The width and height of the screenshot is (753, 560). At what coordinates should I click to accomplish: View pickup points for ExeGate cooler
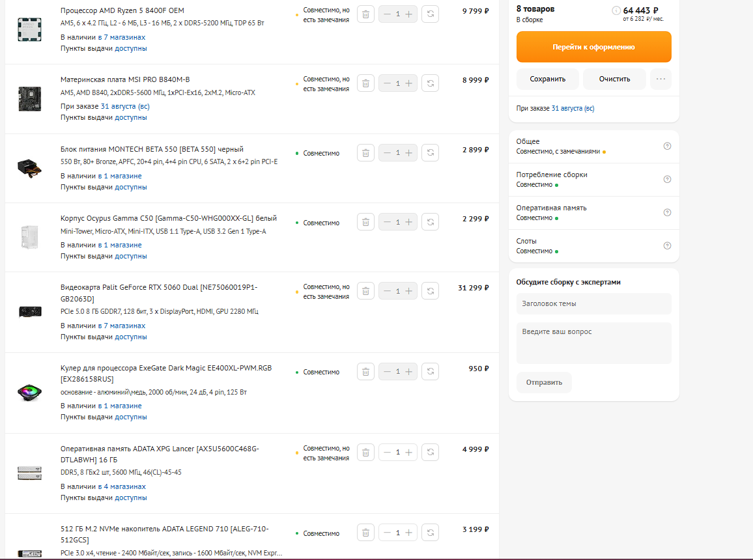(x=131, y=417)
